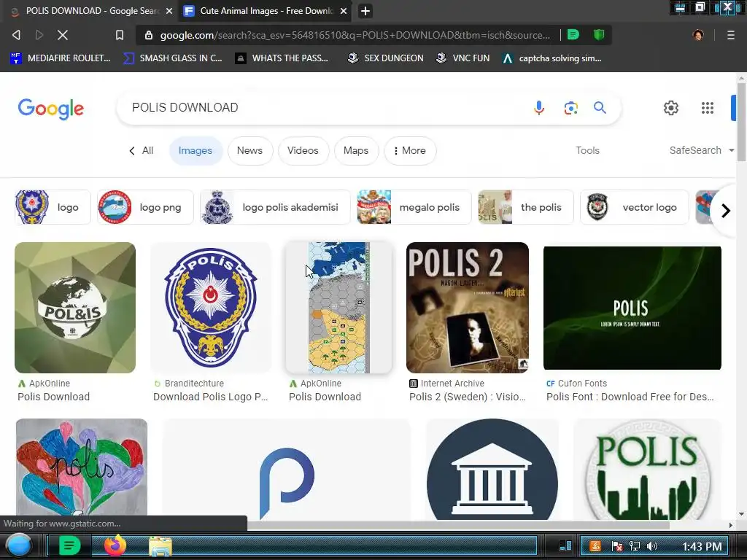Open the Turkish Polis badge image
The height and width of the screenshot is (560, 747).
pyautogui.click(x=211, y=308)
